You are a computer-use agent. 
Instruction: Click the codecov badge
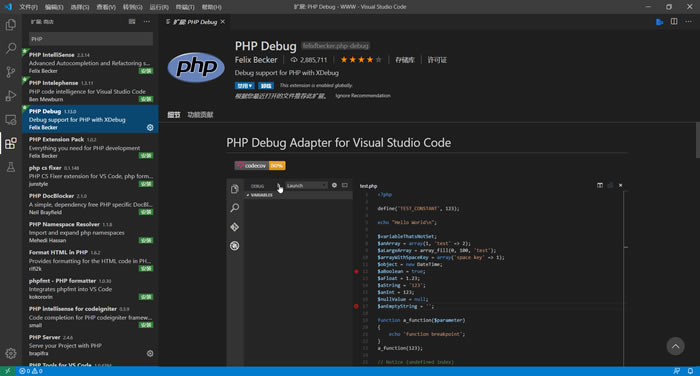pos(260,166)
